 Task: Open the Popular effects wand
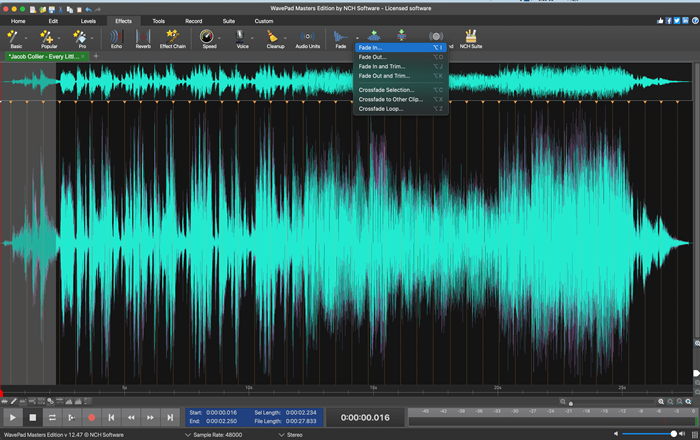pos(47,38)
